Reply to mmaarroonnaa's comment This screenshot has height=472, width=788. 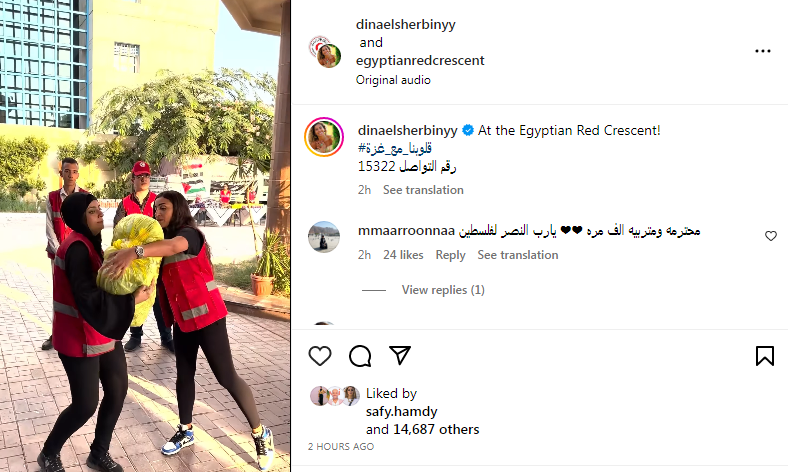point(450,255)
